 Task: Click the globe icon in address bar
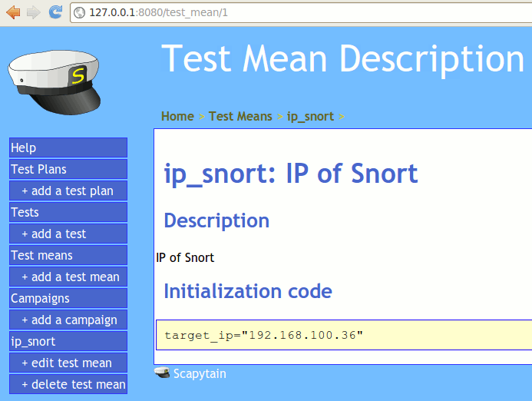tap(80, 13)
